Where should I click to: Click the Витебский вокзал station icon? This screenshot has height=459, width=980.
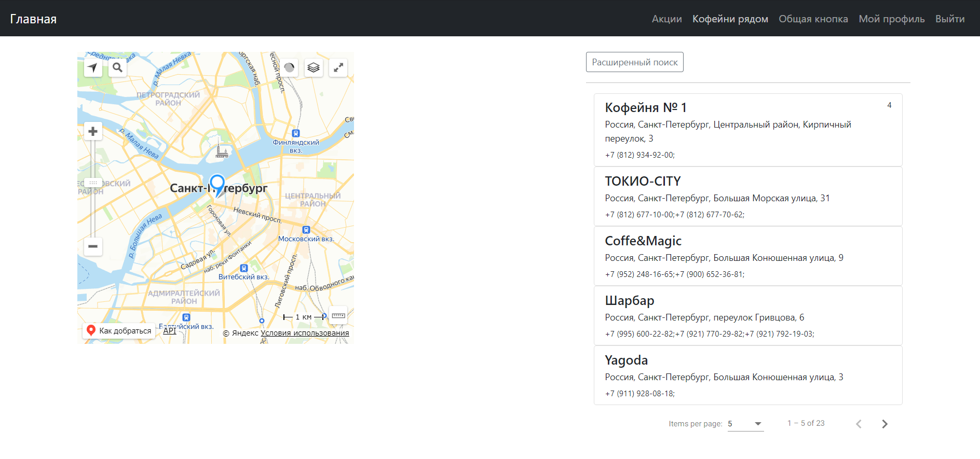244,268
